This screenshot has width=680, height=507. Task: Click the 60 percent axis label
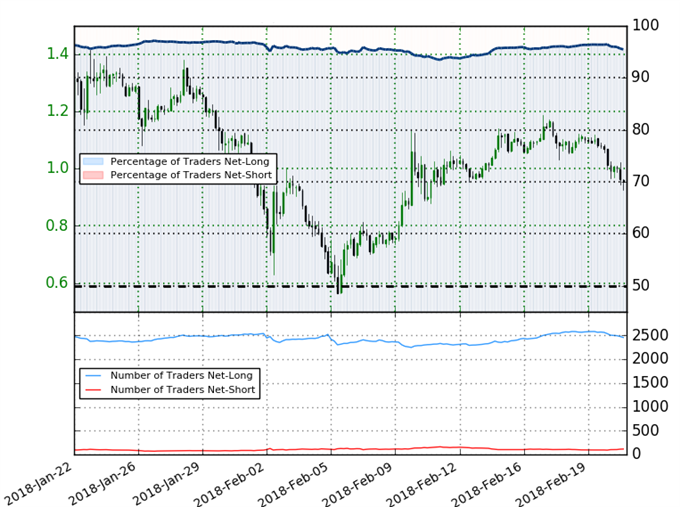pos(641,233)
